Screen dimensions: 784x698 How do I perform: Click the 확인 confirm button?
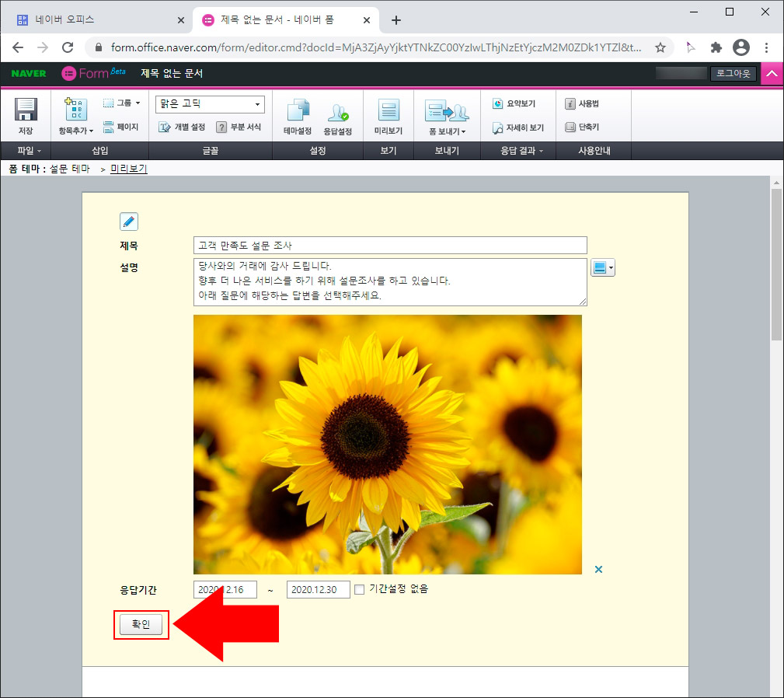click(141, 624)
